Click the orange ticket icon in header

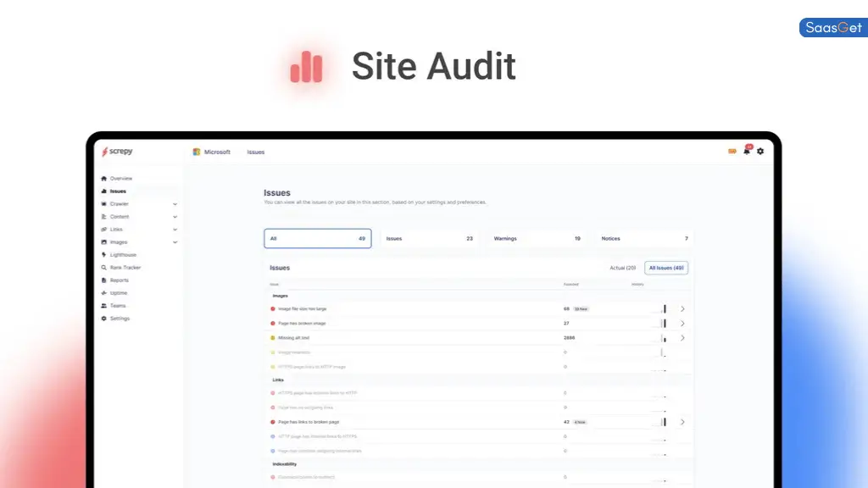point(732,151)
